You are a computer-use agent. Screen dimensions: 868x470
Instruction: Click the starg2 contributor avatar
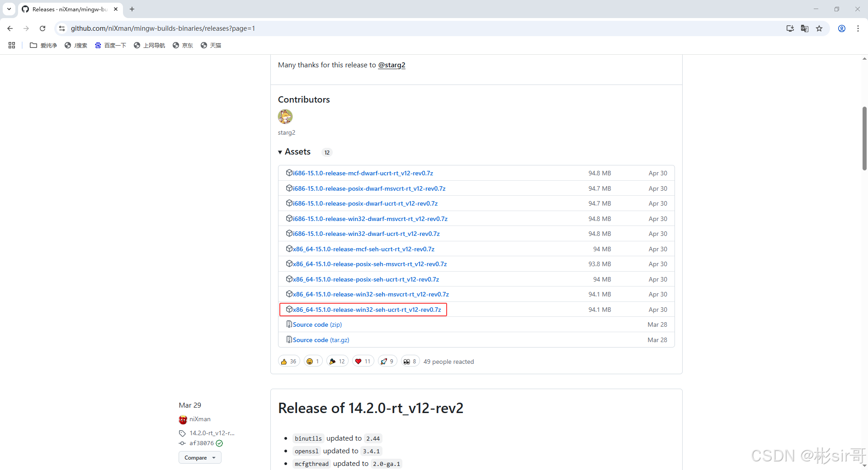click(285, 117)
